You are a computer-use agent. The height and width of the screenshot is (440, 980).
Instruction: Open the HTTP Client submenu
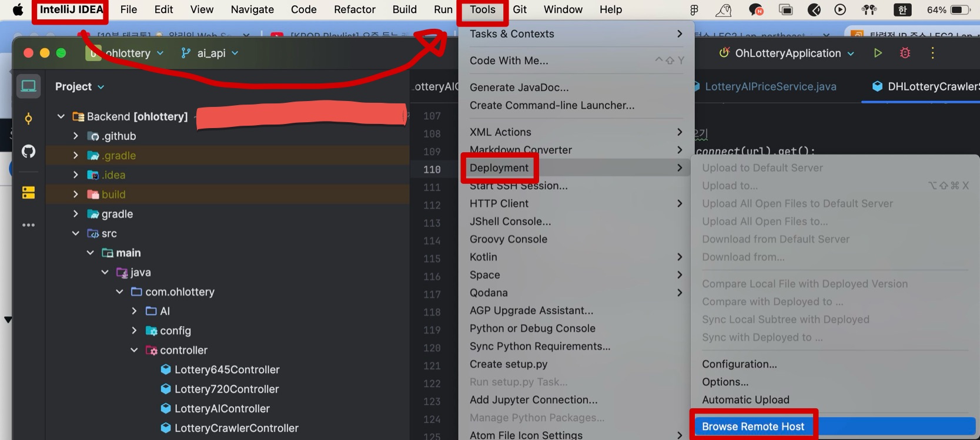pyautogui.click(x=575, y=204)
